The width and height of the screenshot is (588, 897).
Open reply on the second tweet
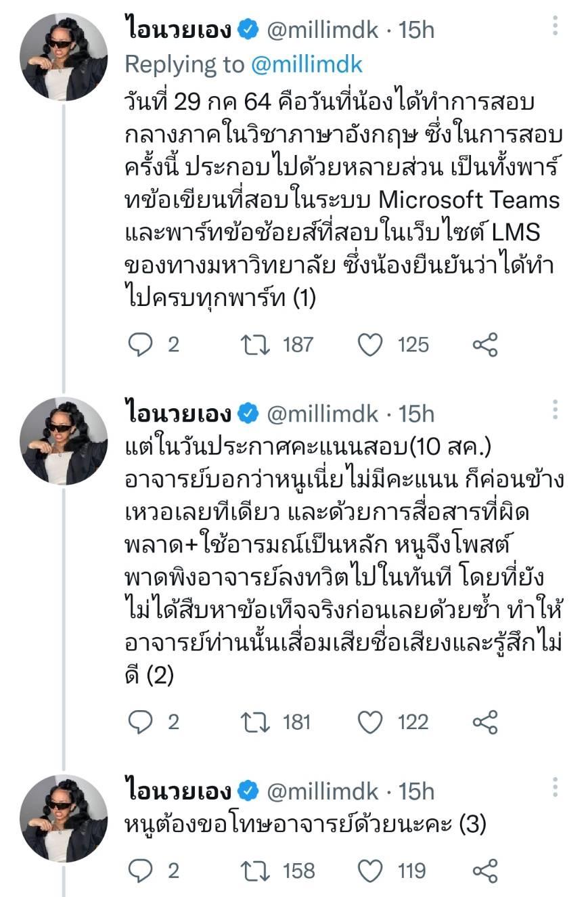coord(141,722)
